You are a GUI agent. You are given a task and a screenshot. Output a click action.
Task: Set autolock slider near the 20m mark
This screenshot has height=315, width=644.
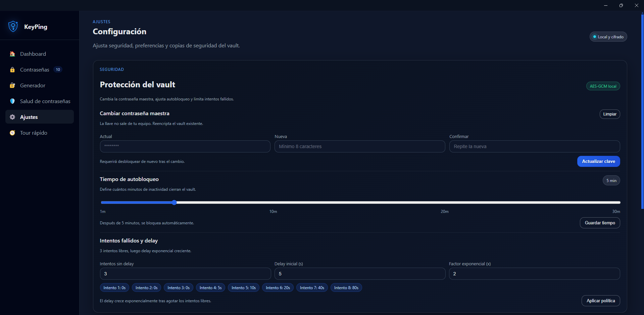click(x=445, y=203)
